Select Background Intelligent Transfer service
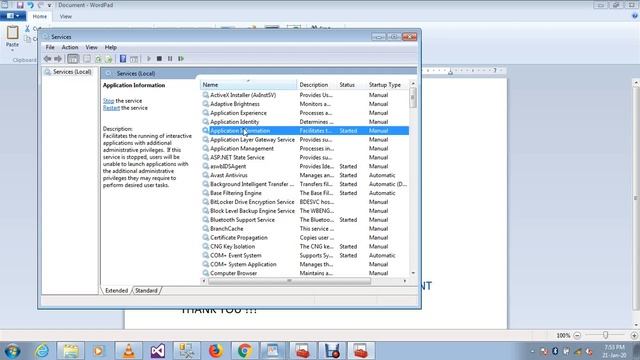 tap(305, 184)
